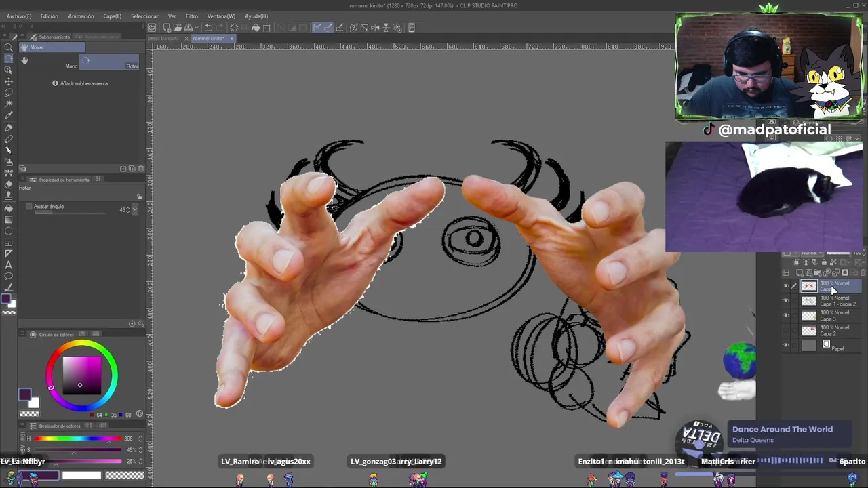Click the Delete layer trash icon
This screenshot has height=488, width=868.
862,272
